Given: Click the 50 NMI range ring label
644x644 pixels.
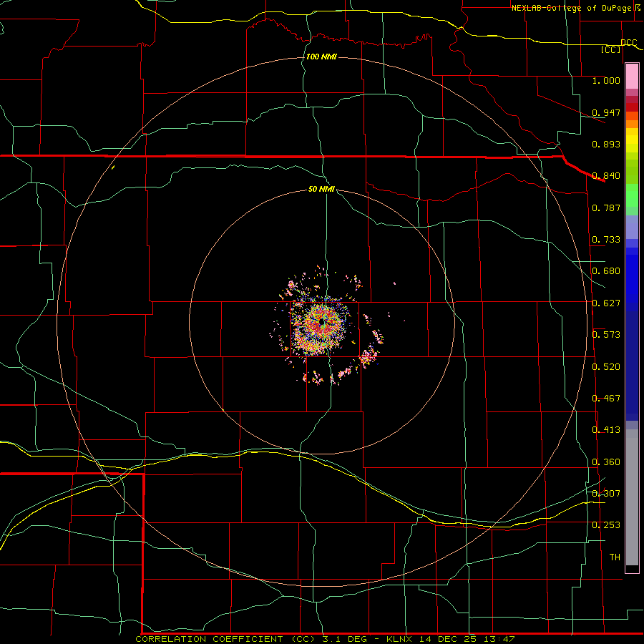Looking at the screenshot, I should [321, 189].
